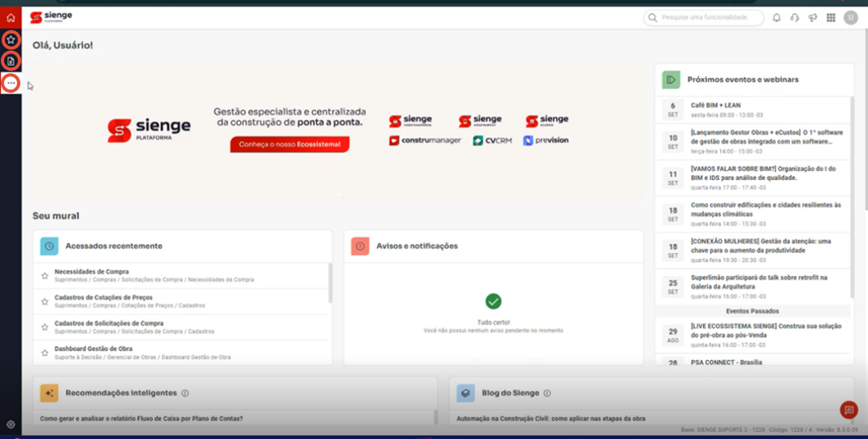Click the 'Avisos e notificações' alert icon
Viewport: 868px width, 439px height.
point(361,246)
